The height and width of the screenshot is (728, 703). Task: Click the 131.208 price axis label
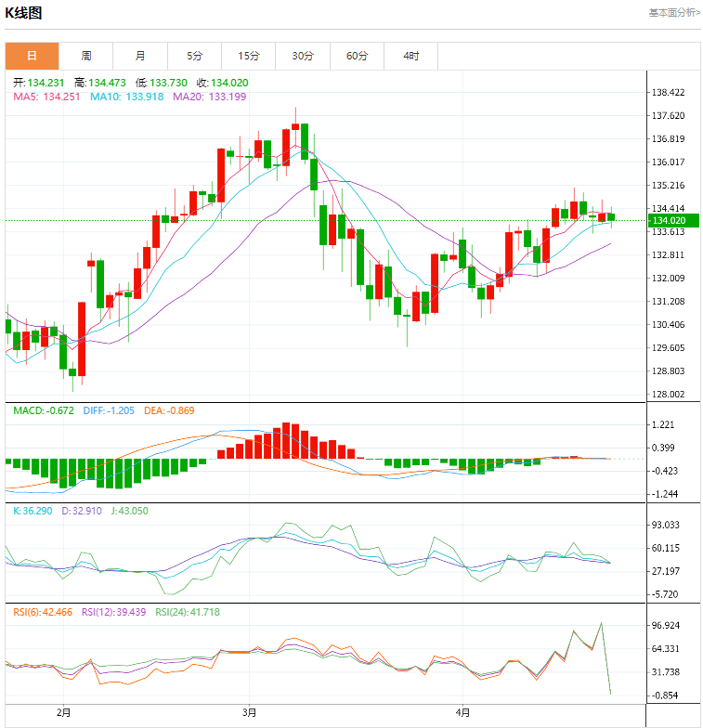click(x=669, y=301)
